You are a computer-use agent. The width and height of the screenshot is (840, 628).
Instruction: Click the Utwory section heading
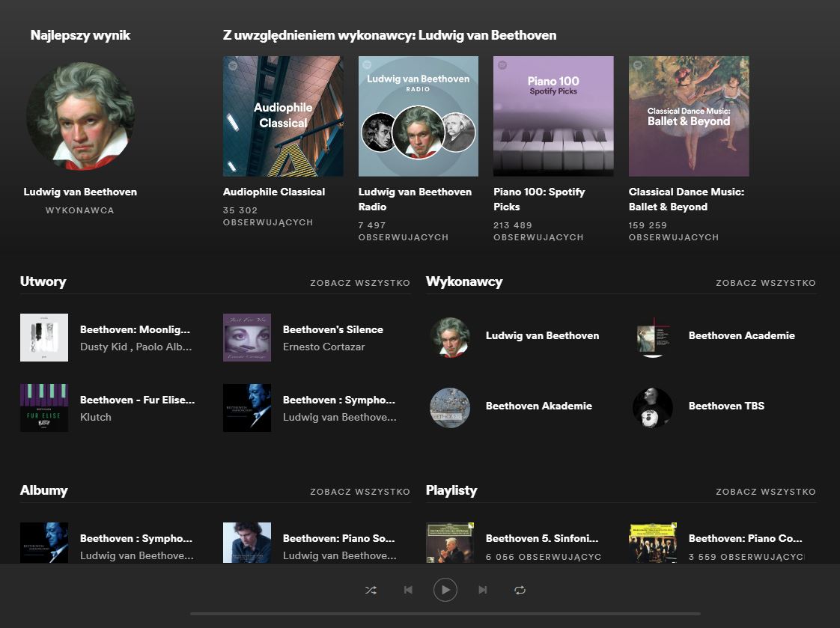(x=43, y=281)
